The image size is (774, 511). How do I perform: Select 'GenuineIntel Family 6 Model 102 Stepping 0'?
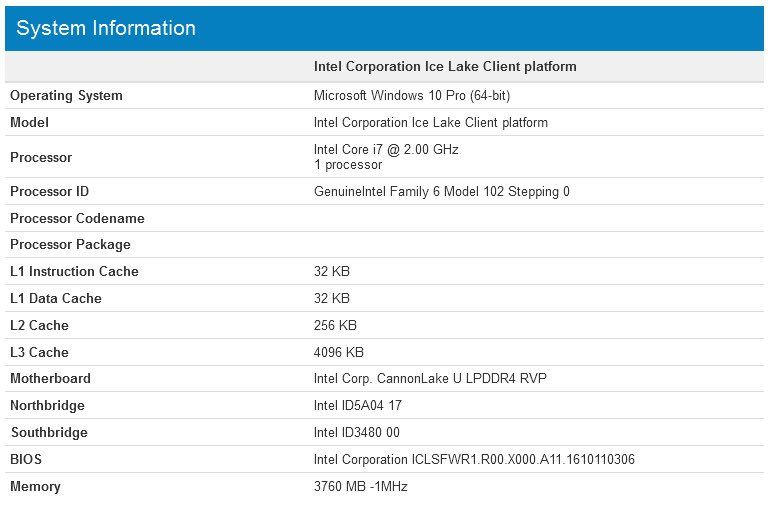(x=441, y=191)
